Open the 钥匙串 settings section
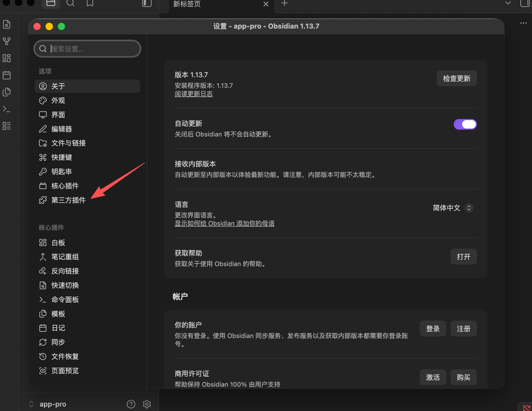532x411 pixels. pos(87,172)
